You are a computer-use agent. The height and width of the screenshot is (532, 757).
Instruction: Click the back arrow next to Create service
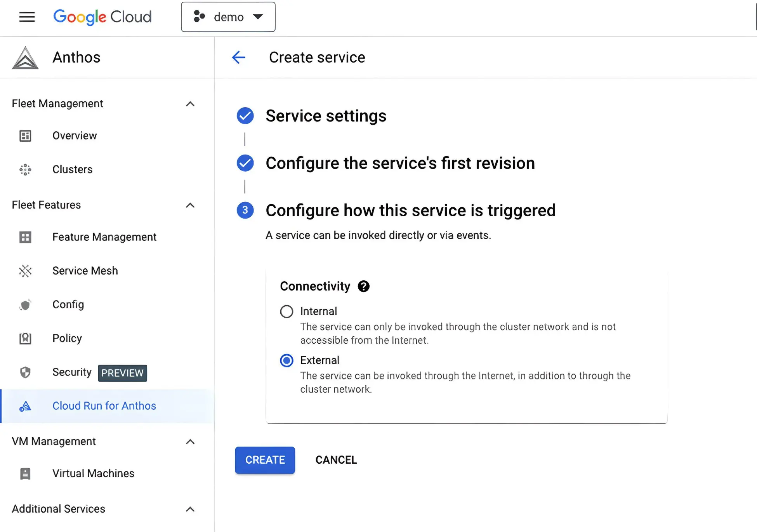[239, 57]
